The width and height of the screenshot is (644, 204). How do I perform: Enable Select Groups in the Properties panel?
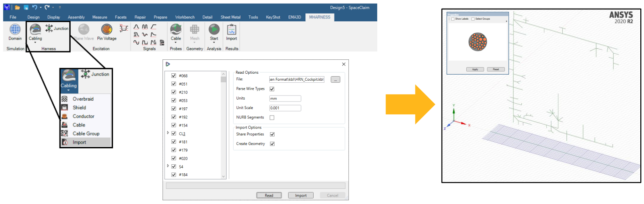(473, 19)
